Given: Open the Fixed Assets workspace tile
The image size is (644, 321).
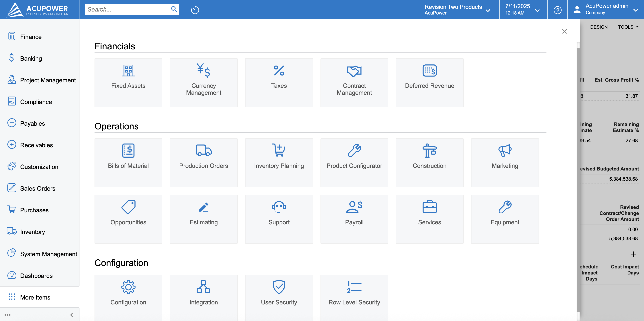Looking at the screenshot, I should pyautogui.click(x=128, y=82).
